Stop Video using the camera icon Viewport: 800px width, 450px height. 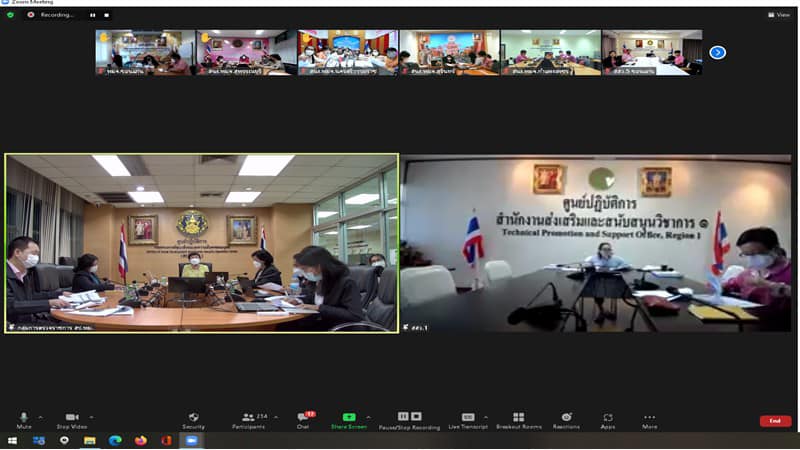[72, 420]
